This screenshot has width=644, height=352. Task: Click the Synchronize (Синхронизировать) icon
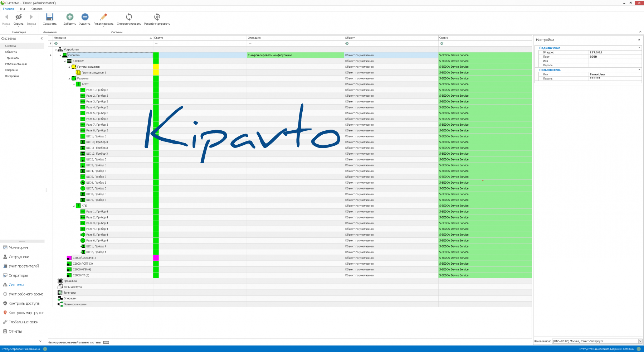pos(129,17)
